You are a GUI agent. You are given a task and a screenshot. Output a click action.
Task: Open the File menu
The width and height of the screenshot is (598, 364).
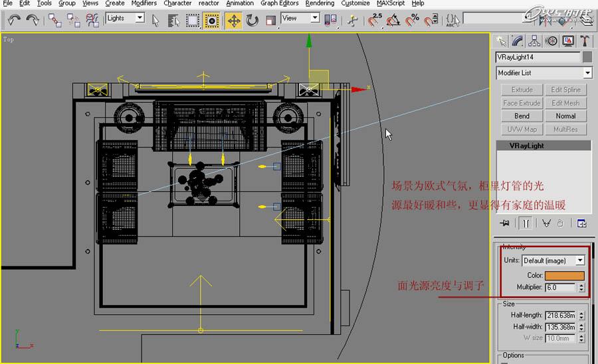[7, 3]
